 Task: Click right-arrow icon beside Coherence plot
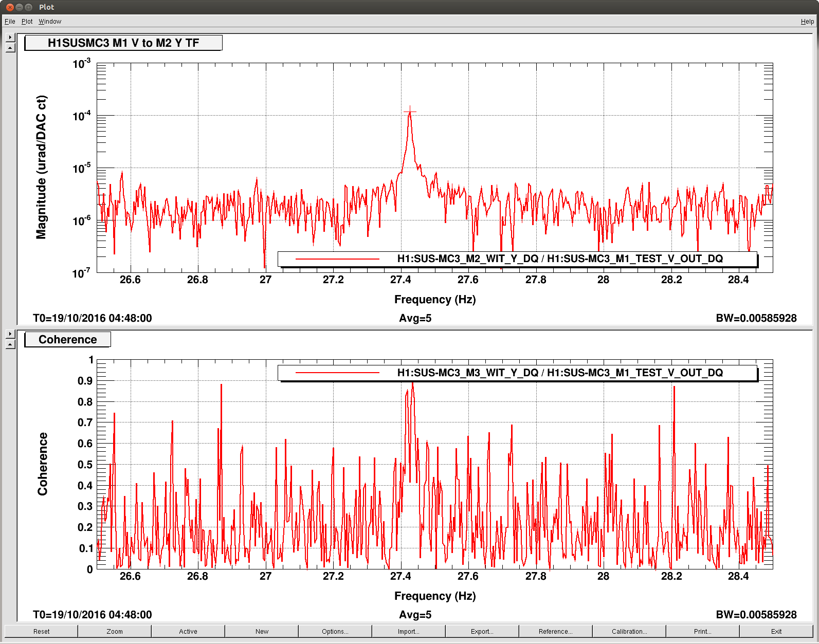point(10,334)
